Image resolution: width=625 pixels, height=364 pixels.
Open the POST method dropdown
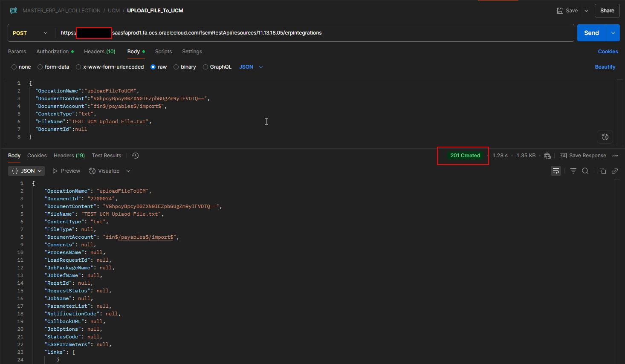pos(30,33)
